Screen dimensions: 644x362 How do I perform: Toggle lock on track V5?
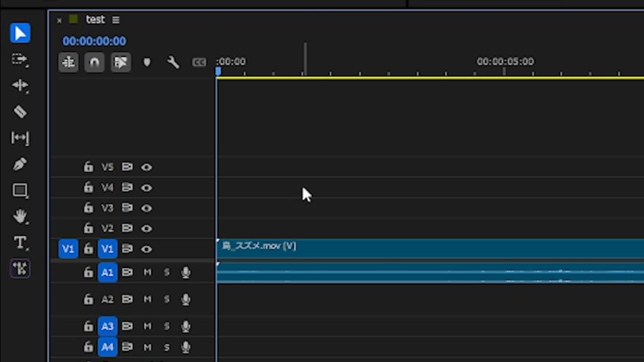88,167
